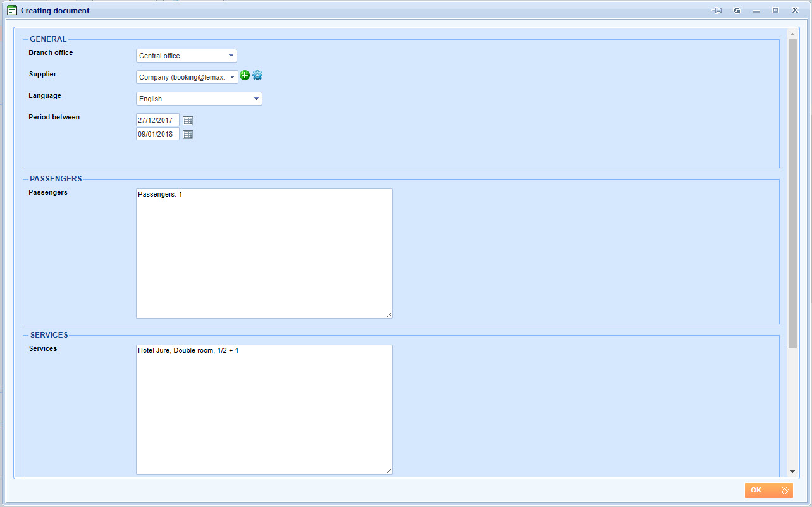Click the 'Hotel Jure, Double room' text

[176, 350]
